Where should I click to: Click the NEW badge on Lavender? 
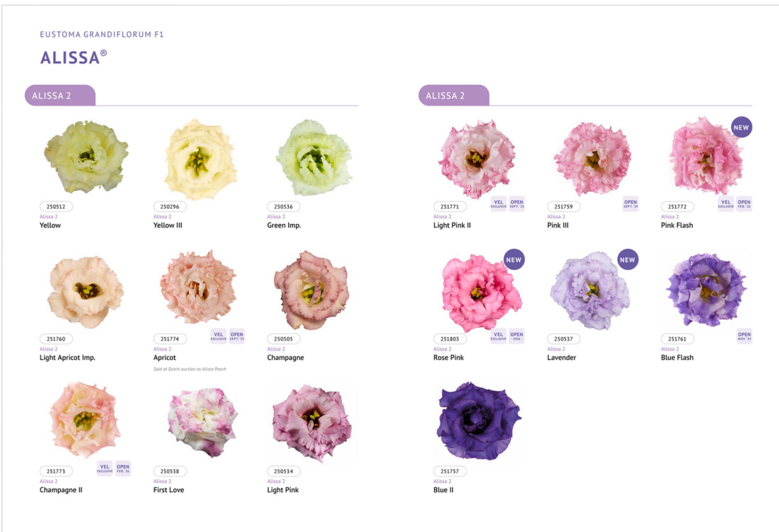(x=627, y=259)
